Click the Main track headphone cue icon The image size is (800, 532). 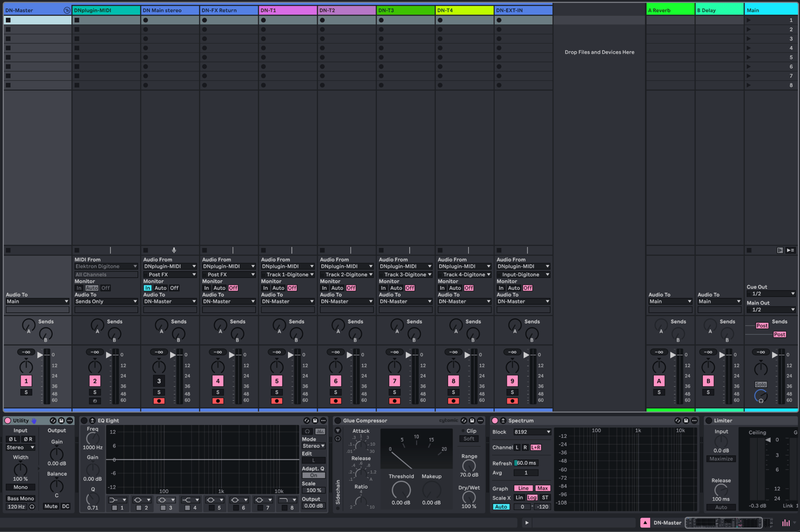(x=761, y=396)
